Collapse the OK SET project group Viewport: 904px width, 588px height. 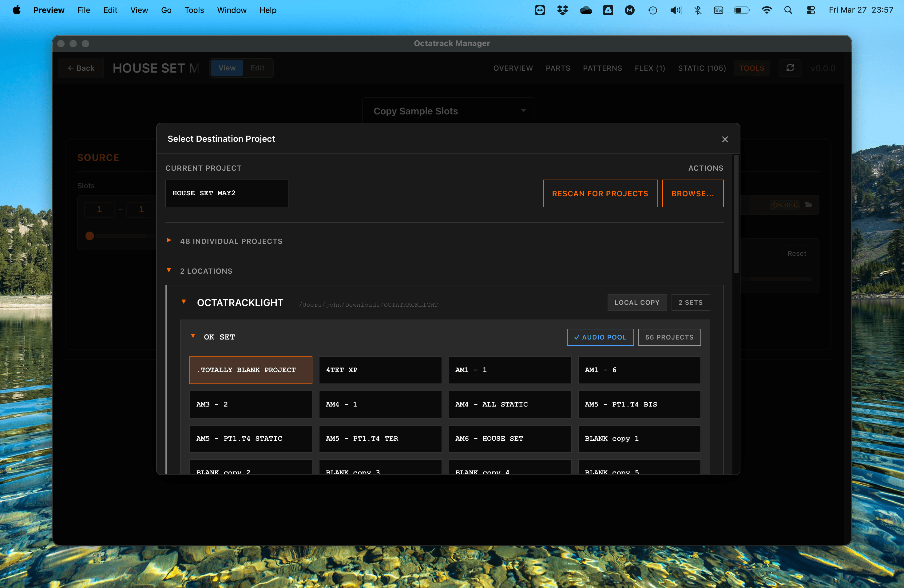pos(193,336)
